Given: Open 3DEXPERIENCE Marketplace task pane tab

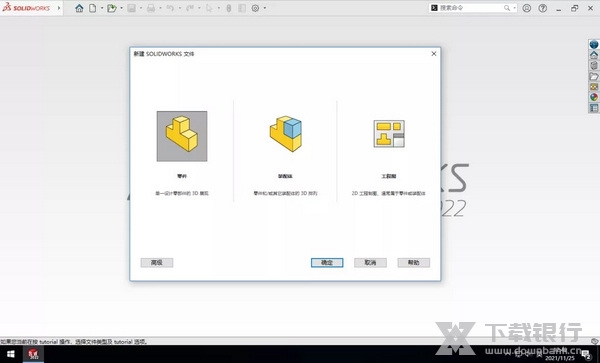Looking at the screenshot, I should tap(594, 44).
